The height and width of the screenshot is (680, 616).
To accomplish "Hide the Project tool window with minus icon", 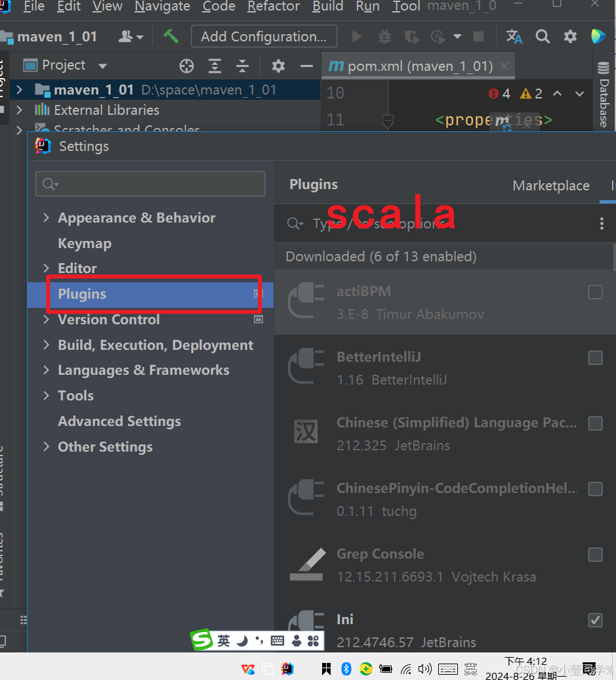I will point(306,65).
